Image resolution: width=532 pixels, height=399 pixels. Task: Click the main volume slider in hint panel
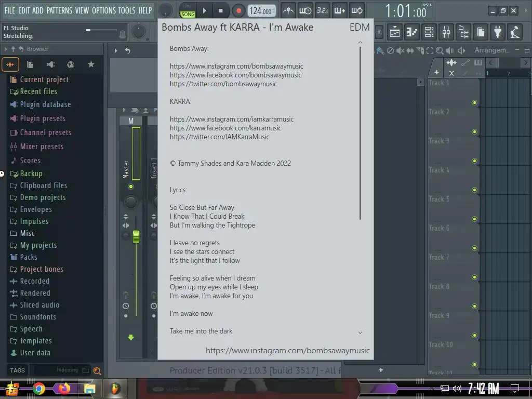click(101, 30)
